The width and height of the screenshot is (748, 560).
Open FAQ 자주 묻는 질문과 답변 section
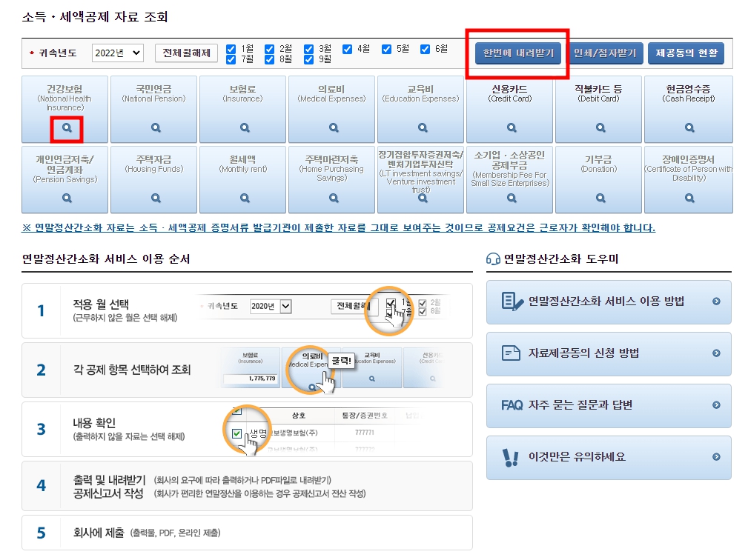click(x=608, y=406)
